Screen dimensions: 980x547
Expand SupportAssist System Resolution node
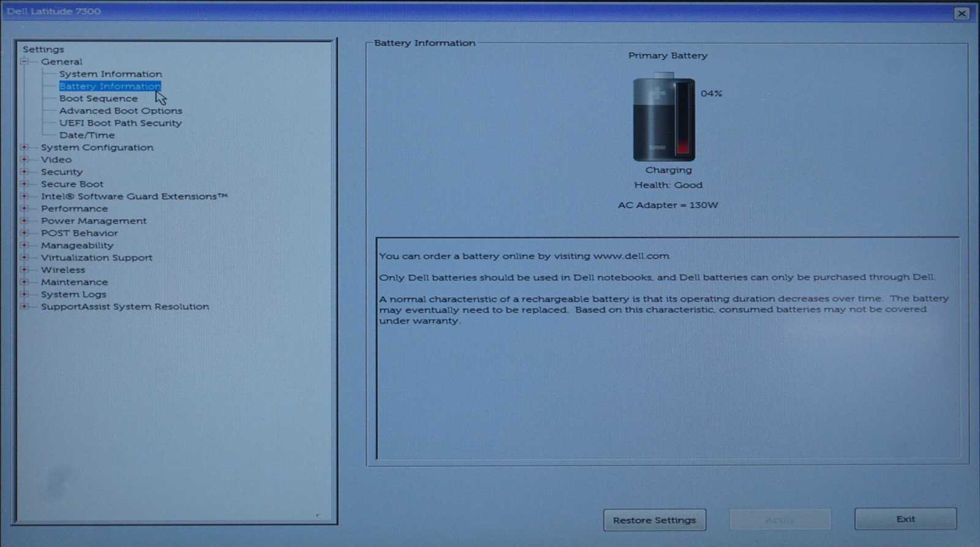[24, 306]
